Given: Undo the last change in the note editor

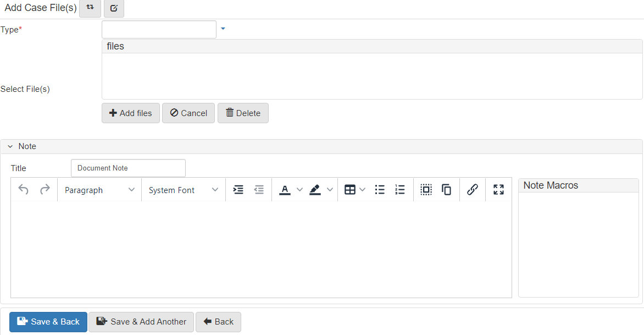Looking at the screenshot, I should pos(23,189).
